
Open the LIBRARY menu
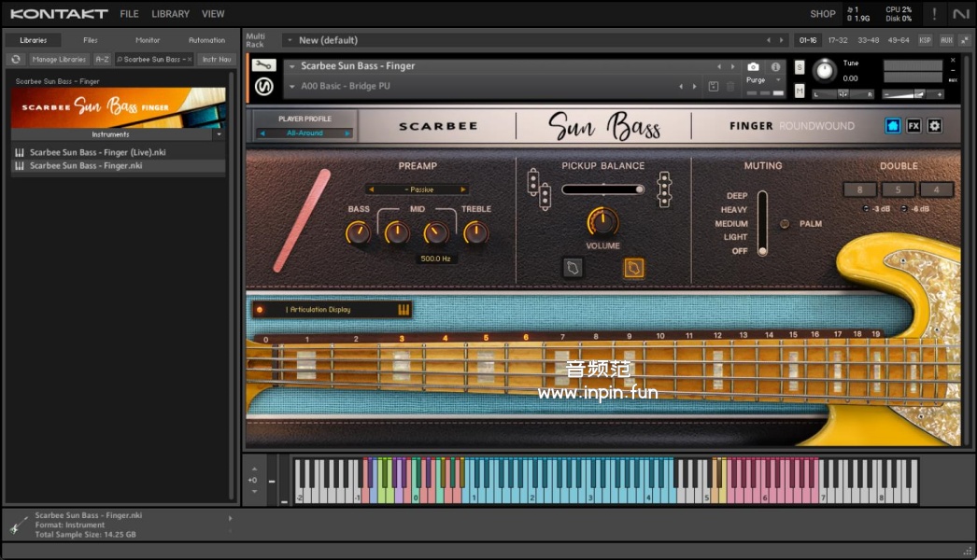pyautogui.click(x=170, y=14)
